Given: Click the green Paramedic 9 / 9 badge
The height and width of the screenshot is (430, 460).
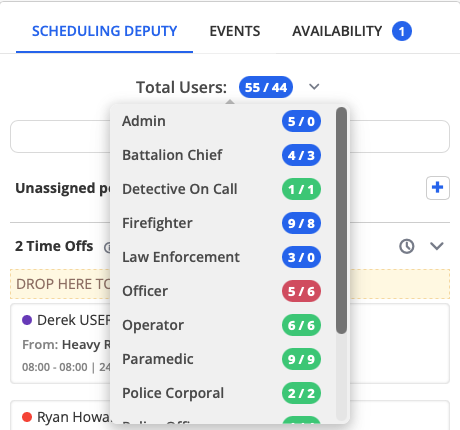Looking at the screenshot, I should click(301, 359).
